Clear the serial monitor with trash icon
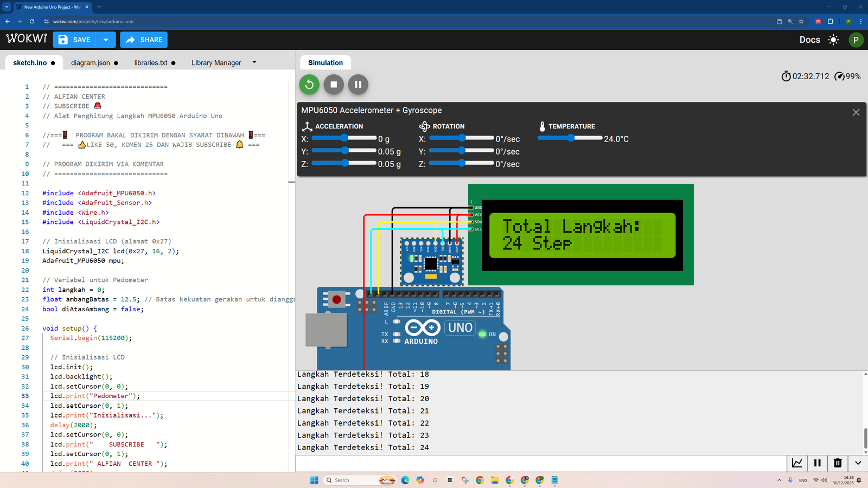Screen dimensions: 868x488 pos(838,463)
